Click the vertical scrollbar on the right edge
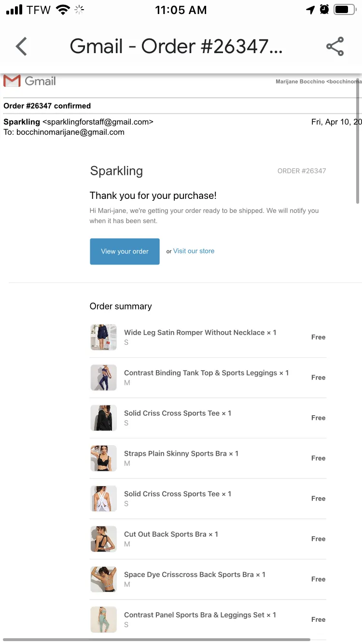 pyautogui.click(x=358, y=140)
